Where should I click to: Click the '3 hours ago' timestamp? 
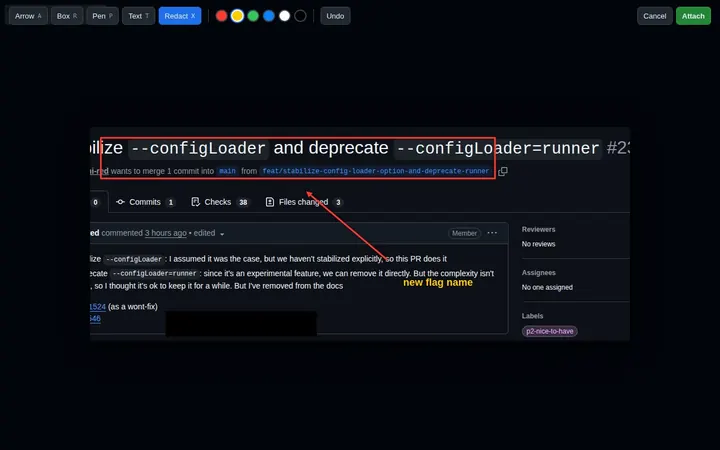[166, 233]
